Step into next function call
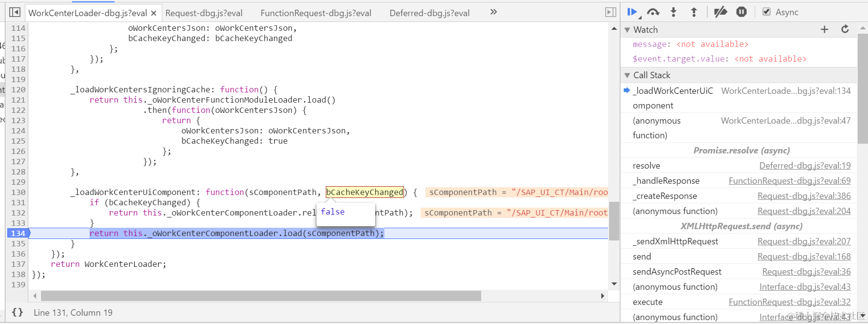The height and width of the screenshot is (324, 868). click(674, 12)
